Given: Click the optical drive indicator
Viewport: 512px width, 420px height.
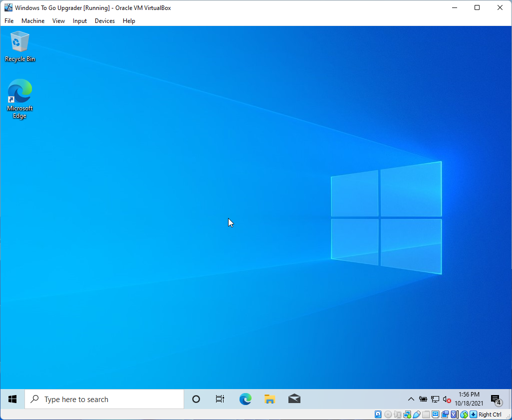Looking at the screenshot, I should pos(388,415).
